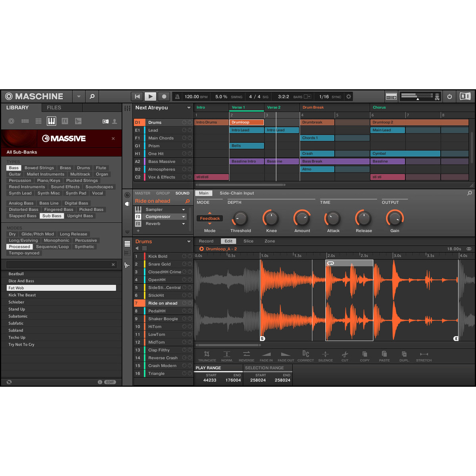Switch to the FILES tab
This screenshot has width=476, height=476.
(x=54, y=107)
